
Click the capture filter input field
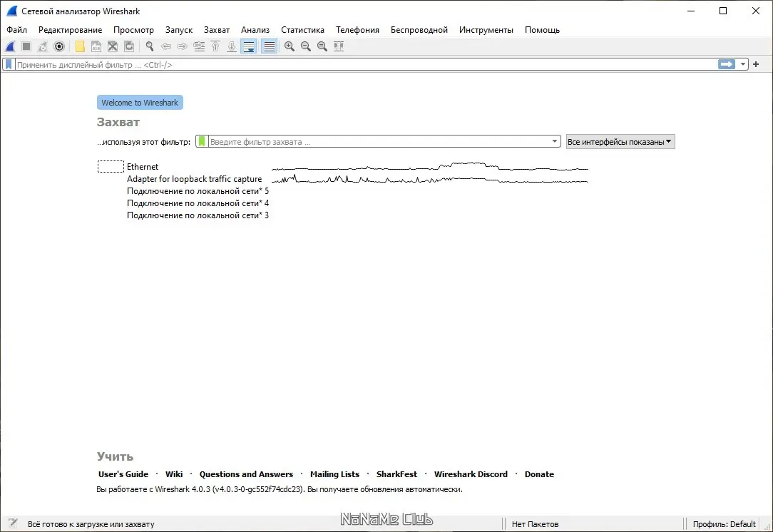click(x=379, y=141)
